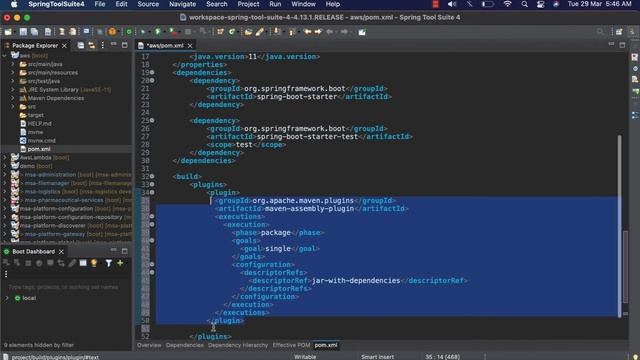Close the aws/pom.xml editor tab

click(x=190, y=45)
